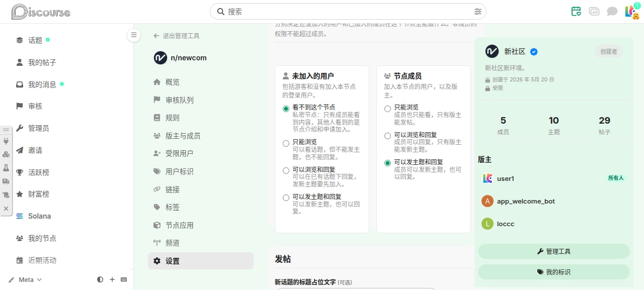
Task: Open advanced search filters sliders icon
Action: (477, 11)
